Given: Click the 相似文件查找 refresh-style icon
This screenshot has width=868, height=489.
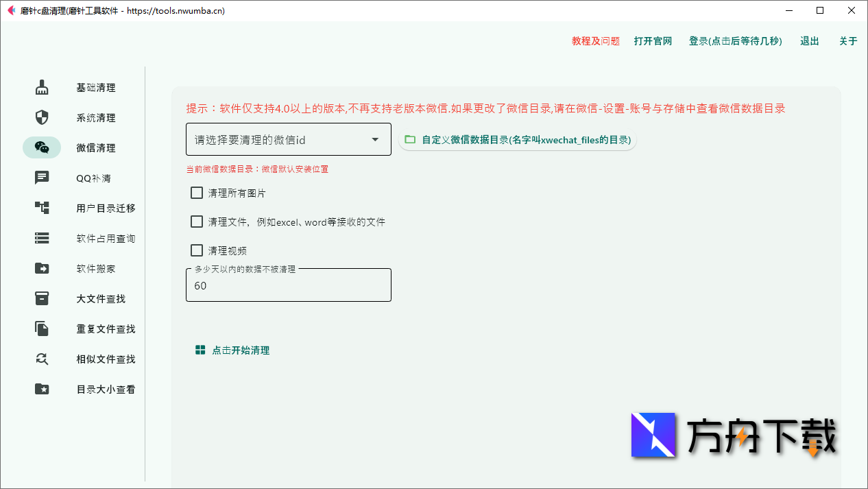Looking at the screenshot, I should click(42, 359).
